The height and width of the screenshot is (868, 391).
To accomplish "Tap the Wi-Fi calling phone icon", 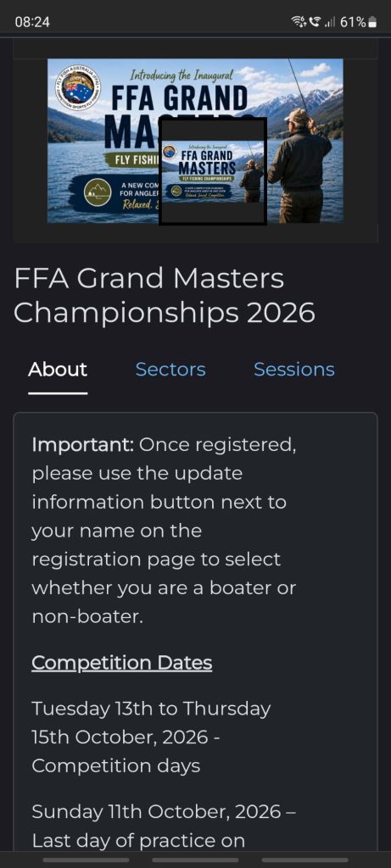I will tap(316, 22).
